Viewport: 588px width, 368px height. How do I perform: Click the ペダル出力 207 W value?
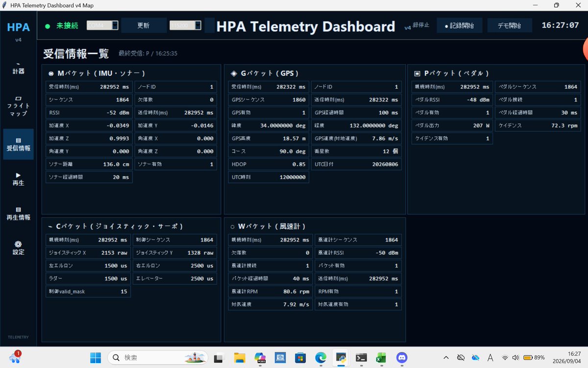click(x=481, y=125)
